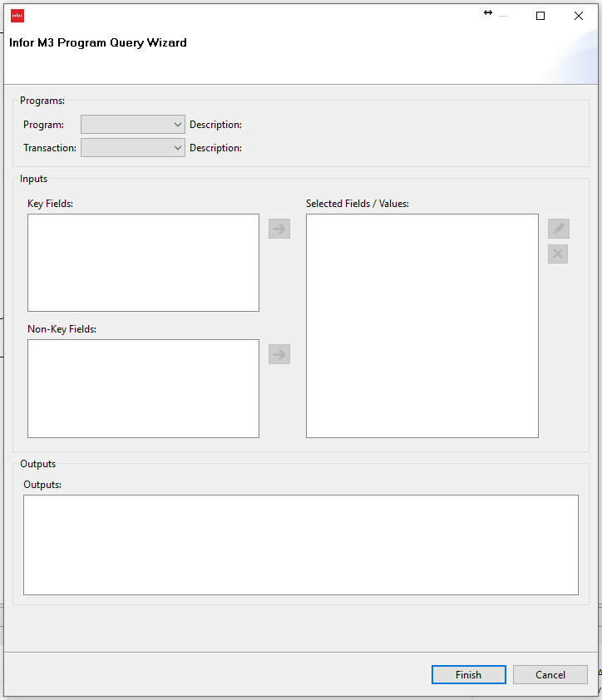Click inside the Non-Key Fields list box
Screen dimensions: 602x700
pos(143,388)
